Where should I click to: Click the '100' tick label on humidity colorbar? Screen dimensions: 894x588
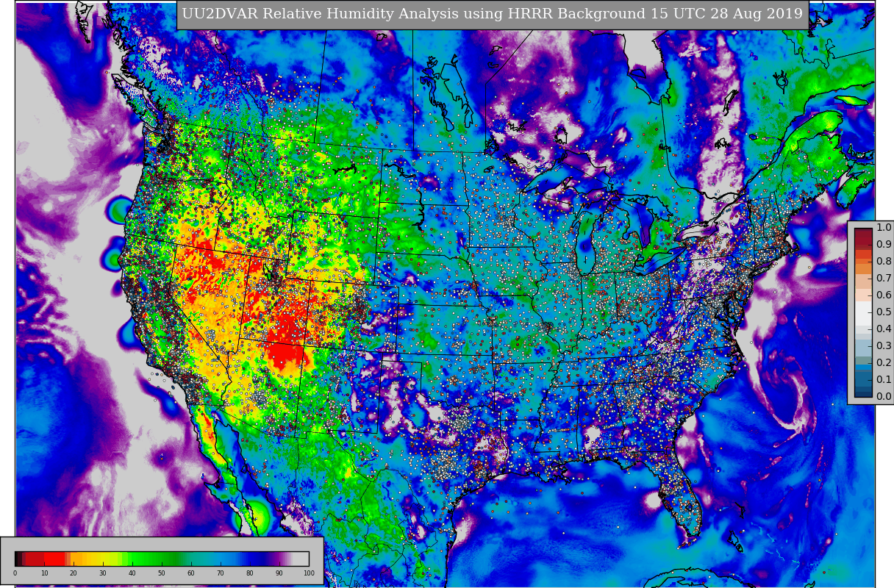point(308,573)
